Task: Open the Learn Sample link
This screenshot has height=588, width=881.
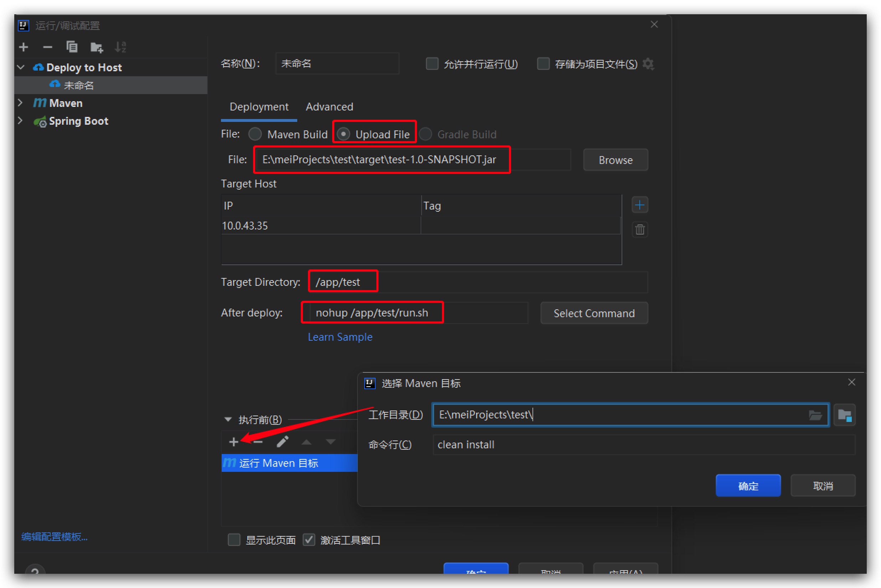Action: 340,337
